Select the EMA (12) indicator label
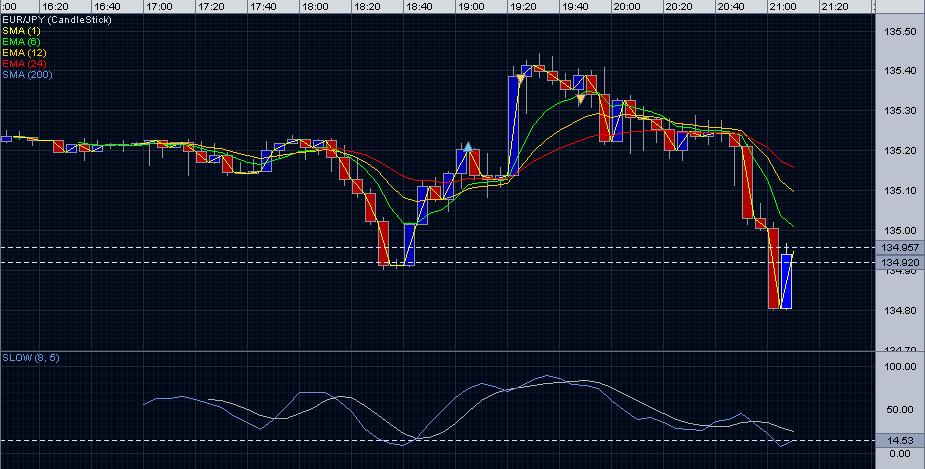The height and width of the screenshot is (469, 925). [x=24, y=53]
